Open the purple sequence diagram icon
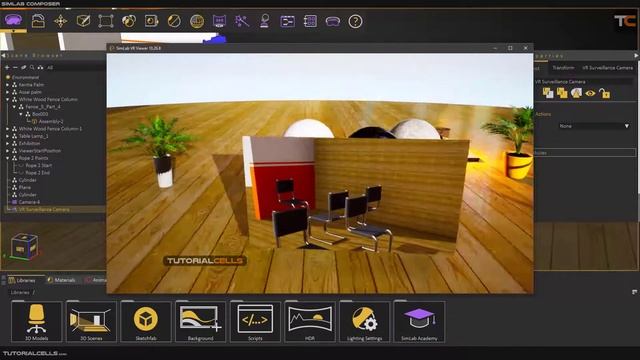The width and height of the screenshot is (640, 360). [x=287, y=21]
